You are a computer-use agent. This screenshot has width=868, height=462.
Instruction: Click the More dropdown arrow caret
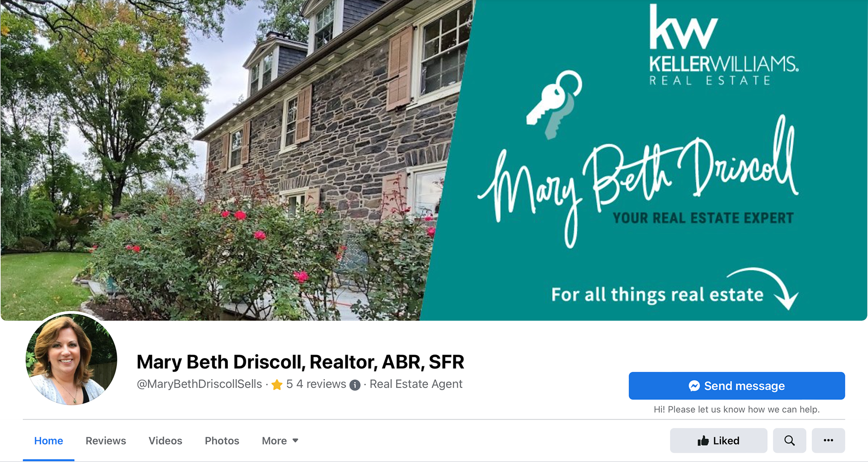tap(295, 440)
